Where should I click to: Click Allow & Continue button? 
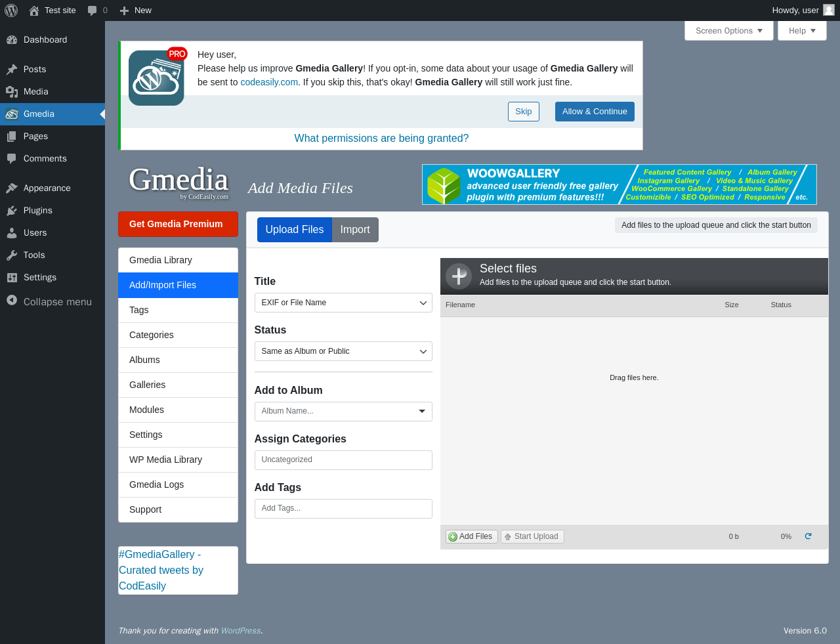point(595,112)
